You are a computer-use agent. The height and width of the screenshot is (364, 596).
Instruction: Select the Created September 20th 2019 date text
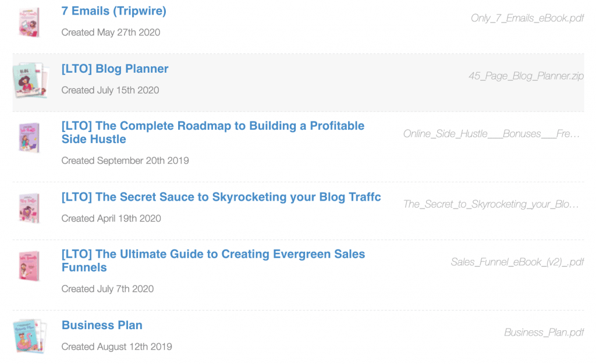pyautogui.click(x=125, y=160)
